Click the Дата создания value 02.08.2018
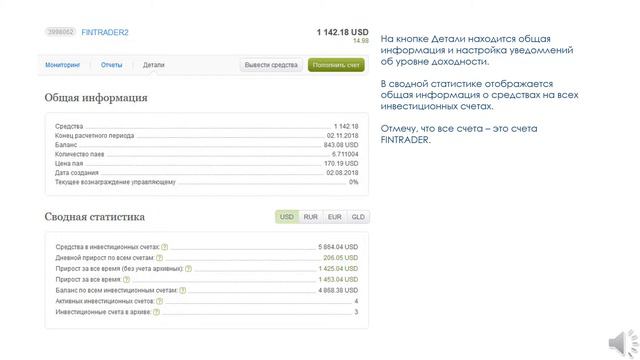 342,173
